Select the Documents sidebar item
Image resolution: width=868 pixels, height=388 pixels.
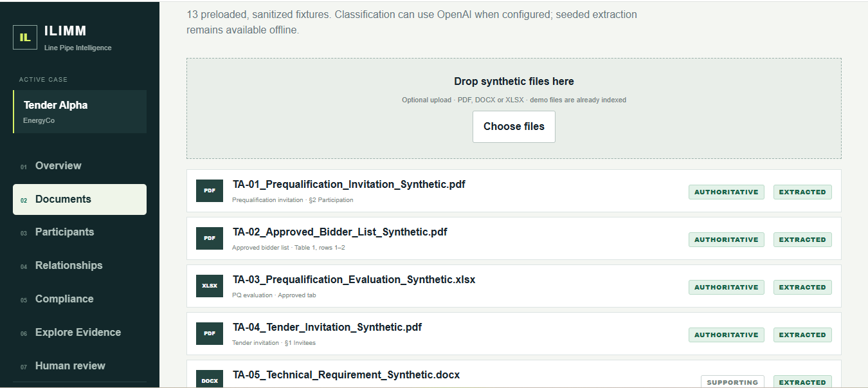tap(80, 199)
